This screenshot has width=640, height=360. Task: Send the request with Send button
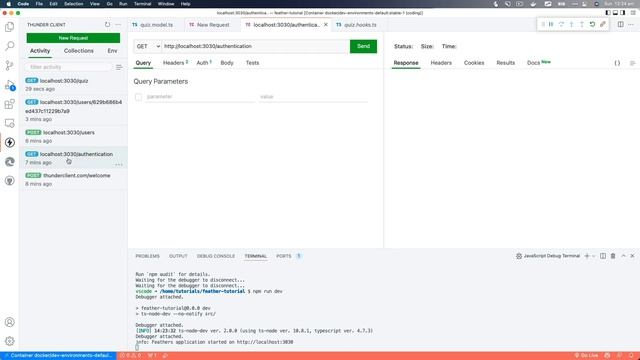point(363,46)
